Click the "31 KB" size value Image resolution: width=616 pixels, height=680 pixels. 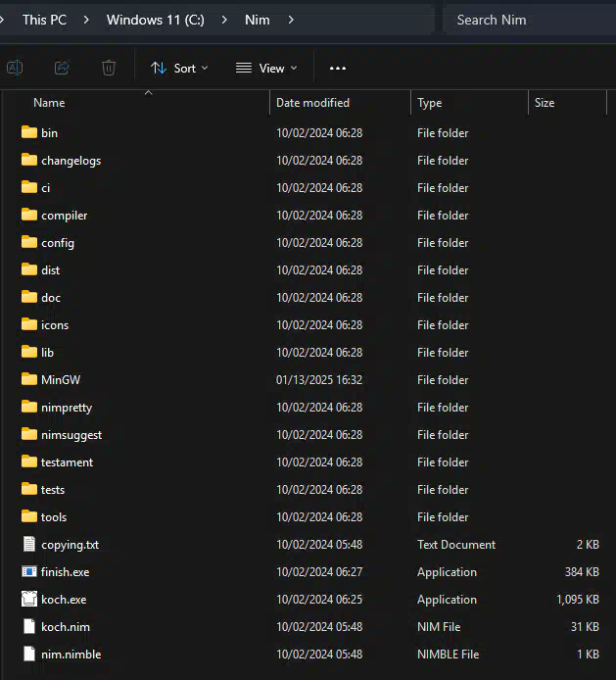(585, 627)
